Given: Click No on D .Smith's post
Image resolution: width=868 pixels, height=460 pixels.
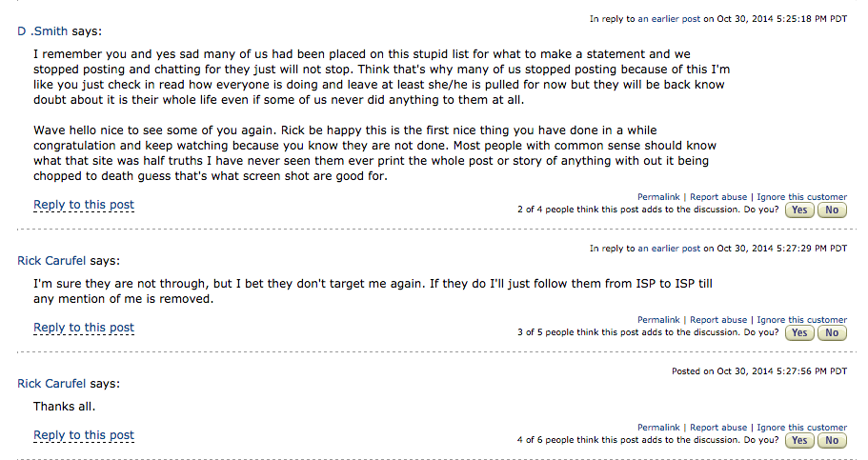Looking at the screenshot, I should tap(832, 210).
